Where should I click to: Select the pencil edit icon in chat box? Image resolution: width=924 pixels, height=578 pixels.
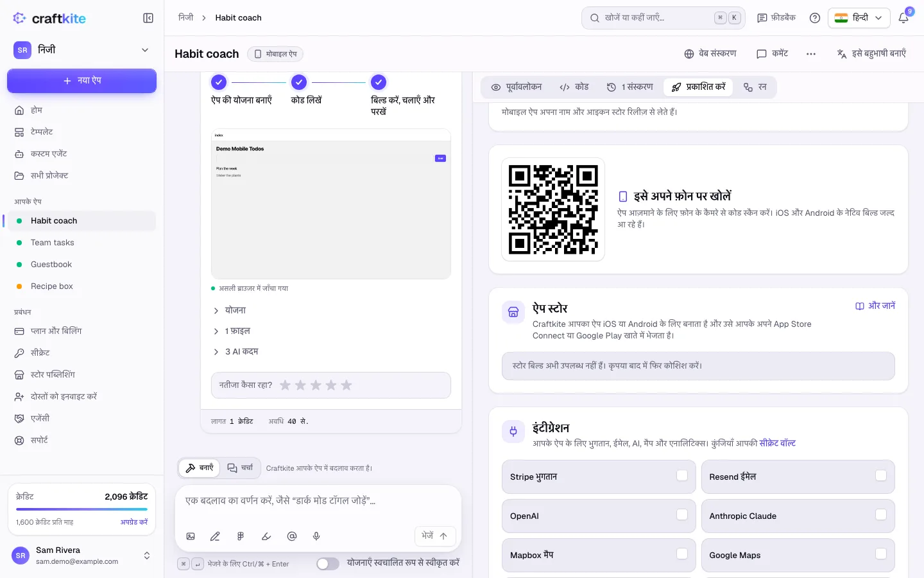215,536
